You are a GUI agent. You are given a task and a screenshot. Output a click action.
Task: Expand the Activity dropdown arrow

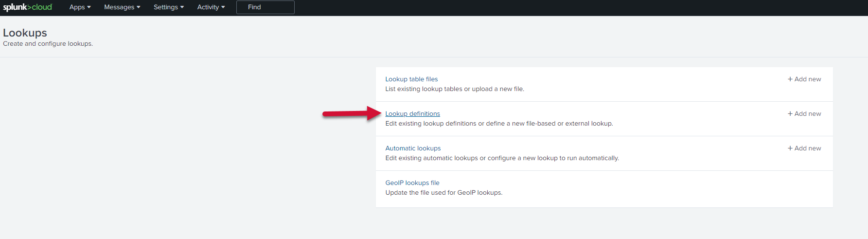[223, 7]
